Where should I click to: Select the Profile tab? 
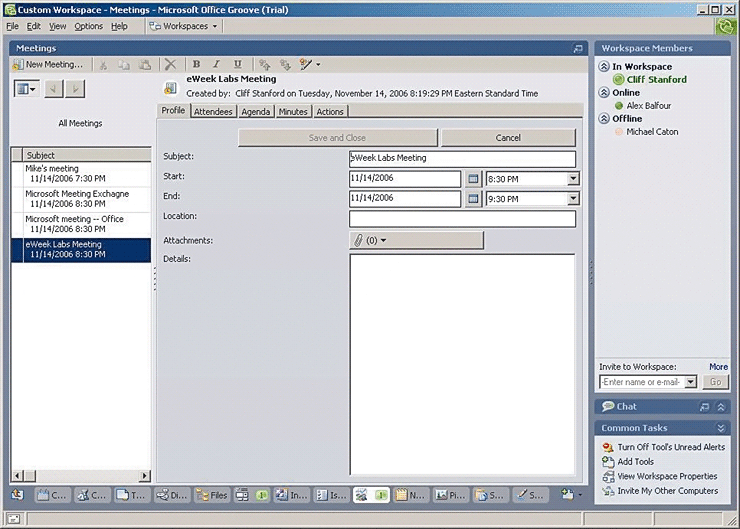click(x=173, y=110)
